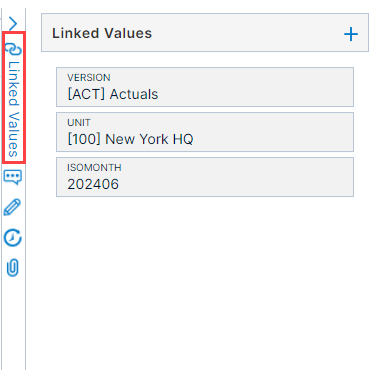Show the history clock panel

(13, 238)
